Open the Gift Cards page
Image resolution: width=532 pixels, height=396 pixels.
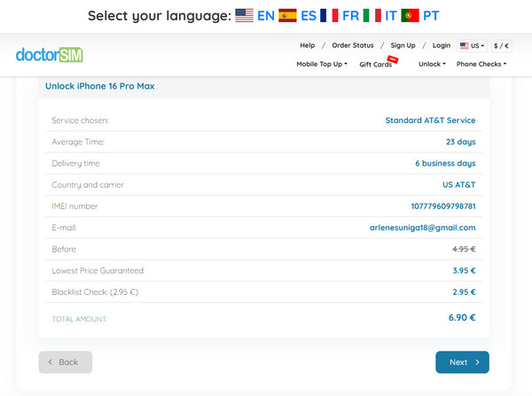tap(376, 65)
